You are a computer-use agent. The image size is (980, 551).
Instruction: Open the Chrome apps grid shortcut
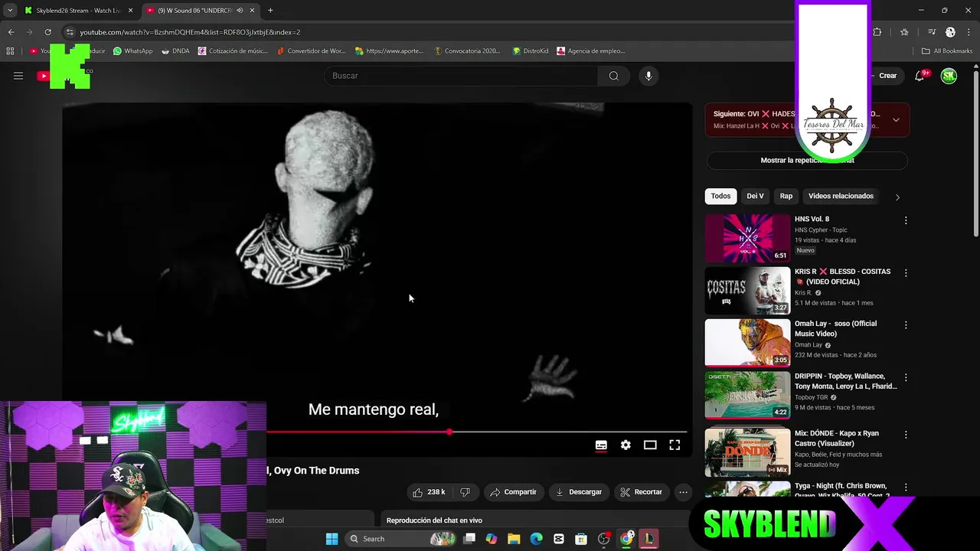click(x=10, y=51)
